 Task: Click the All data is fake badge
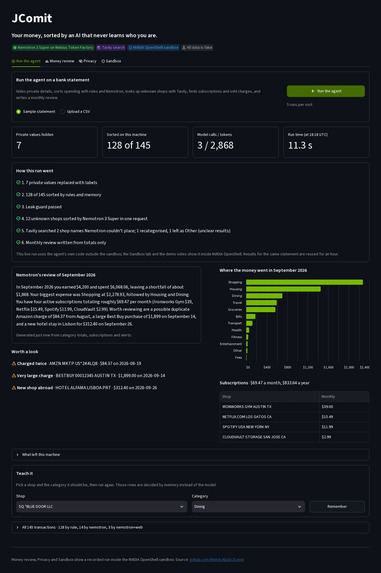pyautogui.click(x=197, y=48)
